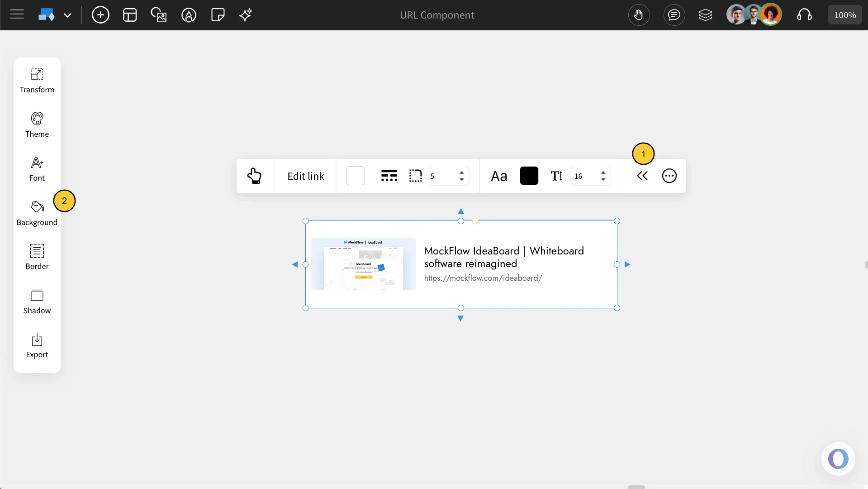Image resolution: width=868 pixels, height=489 pixels.
Task: Open the white fill color swatch
Action: tap(356, 176)
